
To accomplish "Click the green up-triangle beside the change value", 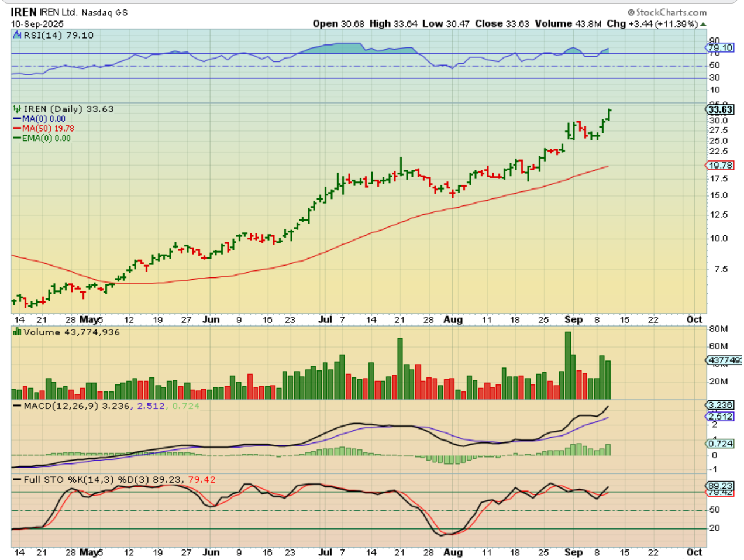I will [x=702, y=25].
